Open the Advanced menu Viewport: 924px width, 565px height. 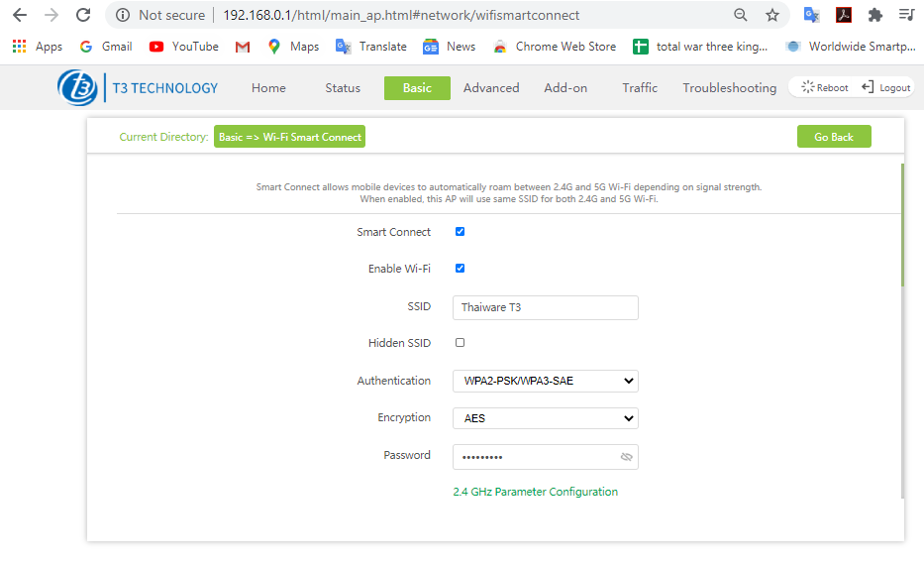pyautogui.click(x=491, y=88)
